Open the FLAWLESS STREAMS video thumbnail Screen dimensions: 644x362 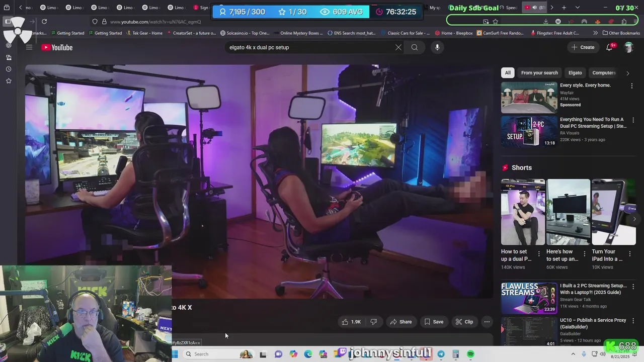coord(529,298)
